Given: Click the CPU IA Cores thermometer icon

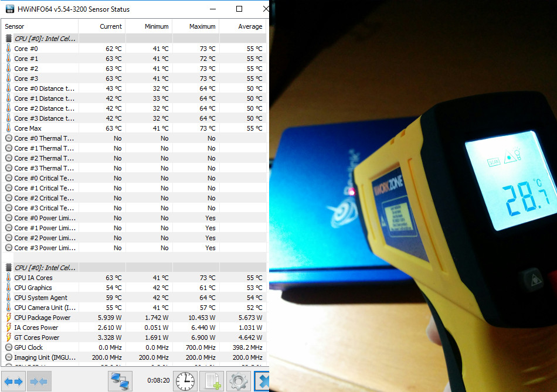Looking at the screenshot, I should tap(9, 278).
